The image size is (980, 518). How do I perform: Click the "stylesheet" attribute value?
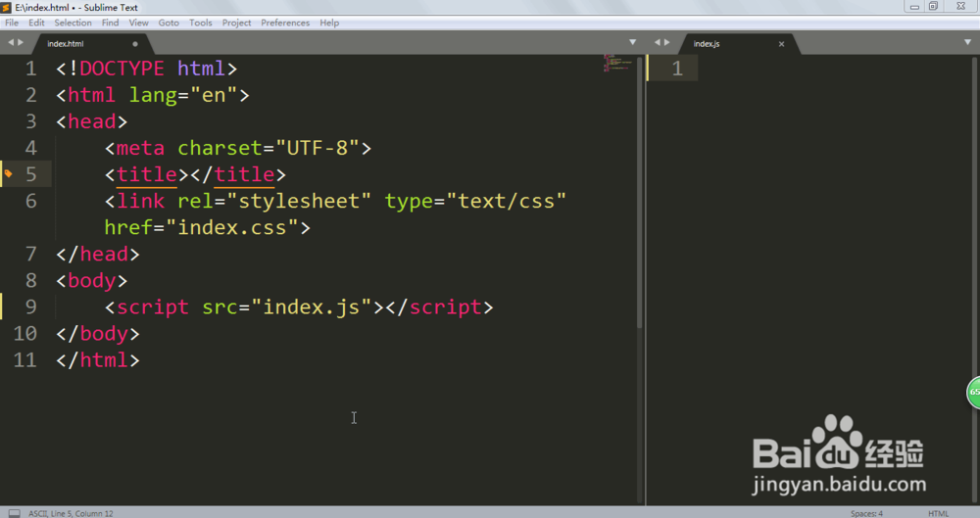click(299, 201)
